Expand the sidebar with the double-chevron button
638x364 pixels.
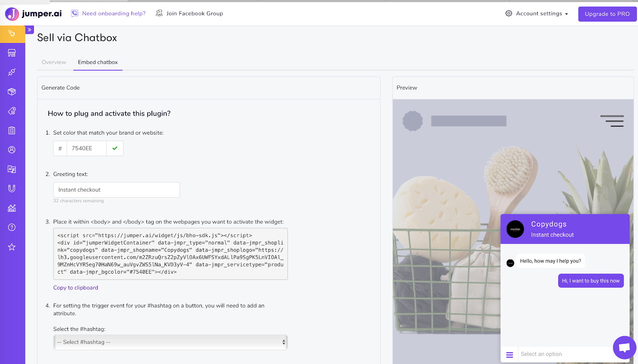click(30, 30)
